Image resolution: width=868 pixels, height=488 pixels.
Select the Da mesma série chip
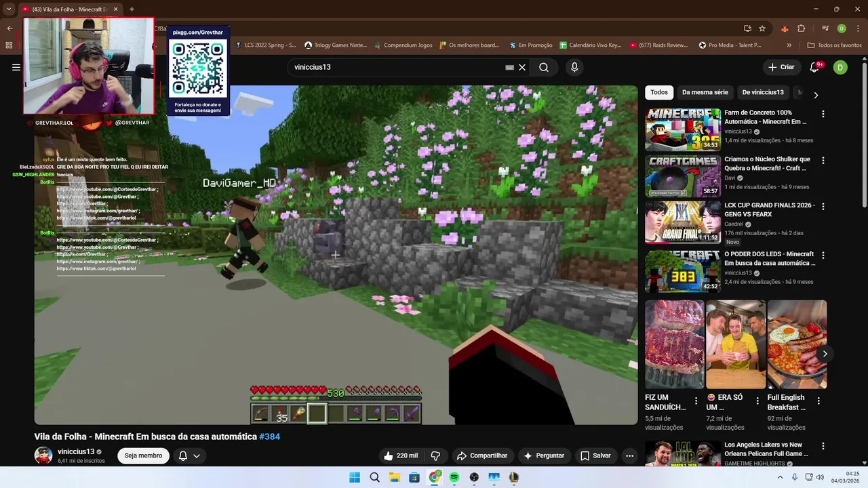tap(705, 92)
